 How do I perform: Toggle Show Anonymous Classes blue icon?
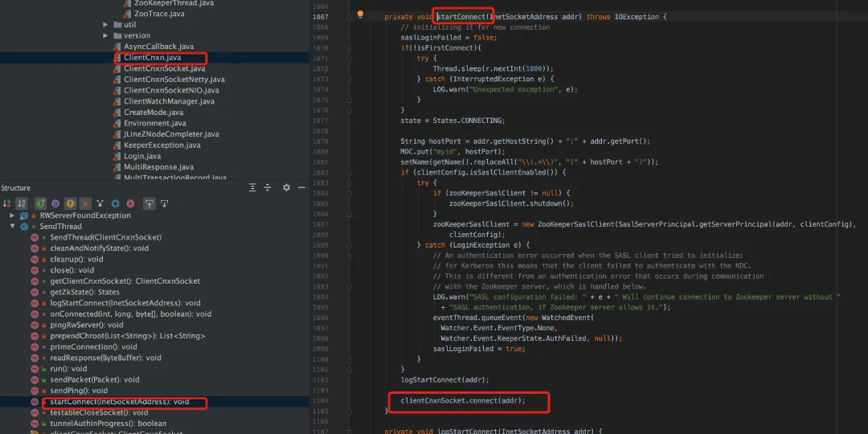coord(115,203)
